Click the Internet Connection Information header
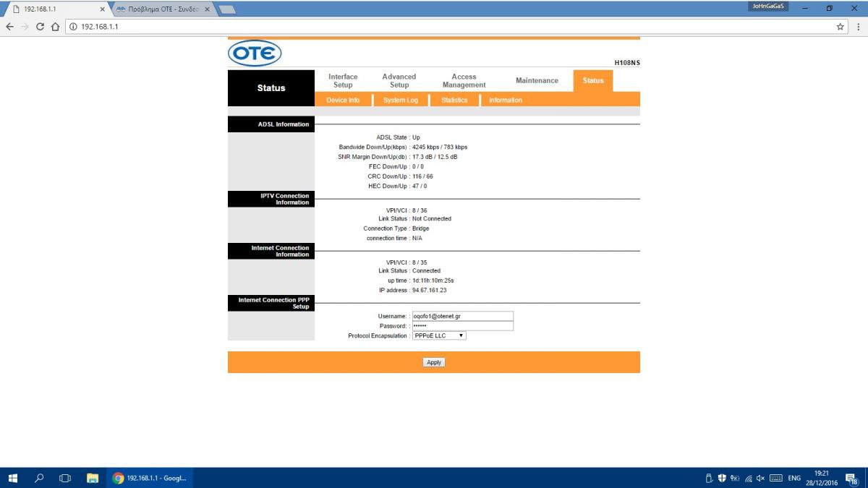 [271, 252]
